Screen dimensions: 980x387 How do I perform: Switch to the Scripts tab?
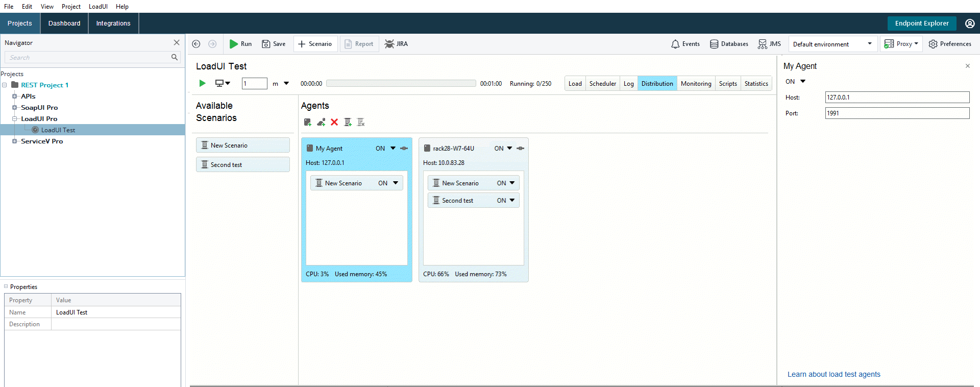(x=728, y=84)
